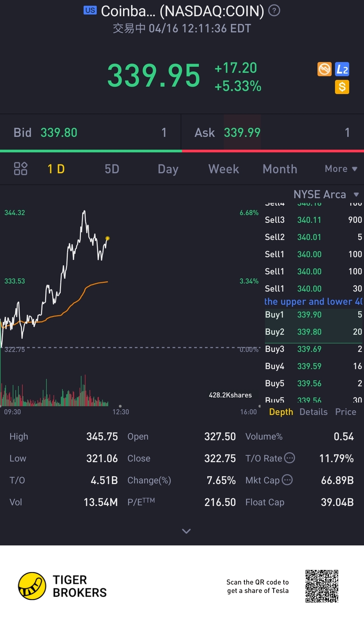Tap the Coinba... (NASDAQ:COIN) title
364x627 pixels.
(182, 11)
